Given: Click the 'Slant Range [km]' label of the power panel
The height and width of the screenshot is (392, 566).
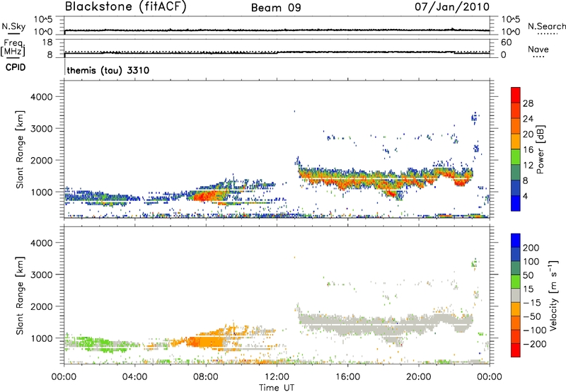Looking at the screenshot, I should pyautogui.click(x=20, y=149).
